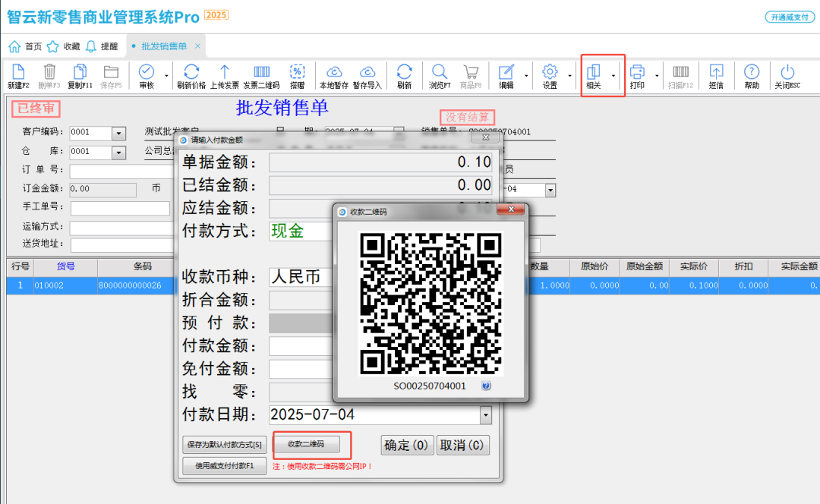
Task: Click the 本地暂存 cloud icon
Action: click(334, 71)
